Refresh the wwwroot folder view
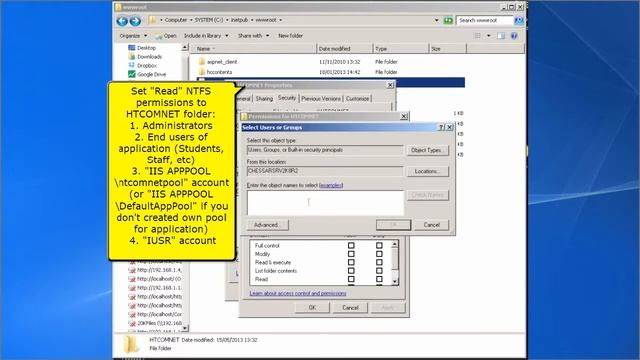 pyautogui.click(x=448, y=20)
